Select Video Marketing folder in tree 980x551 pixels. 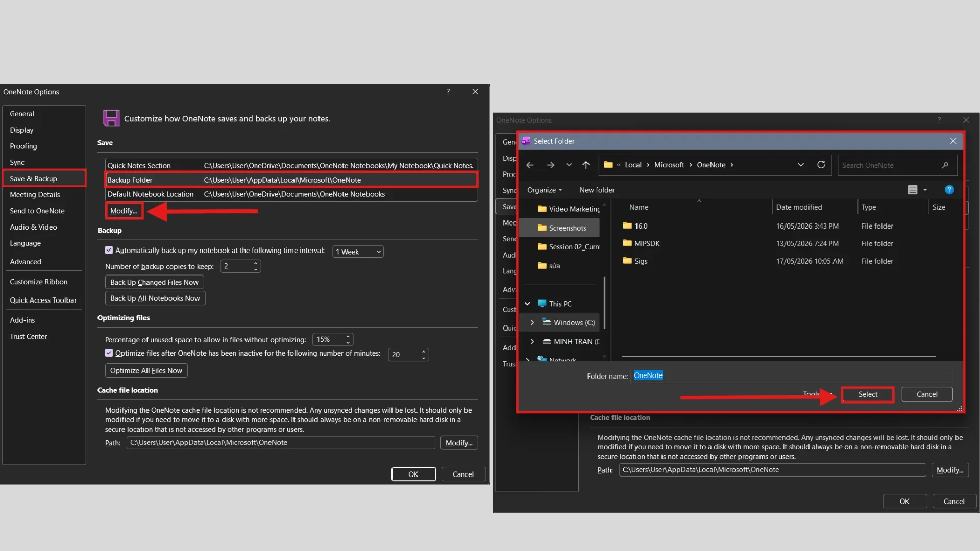[569, 209]
